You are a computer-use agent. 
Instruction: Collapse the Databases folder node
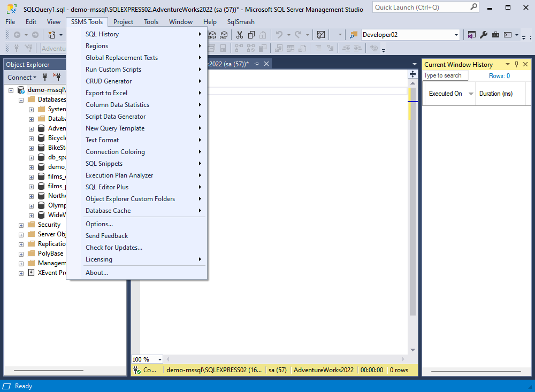(21, 100)
